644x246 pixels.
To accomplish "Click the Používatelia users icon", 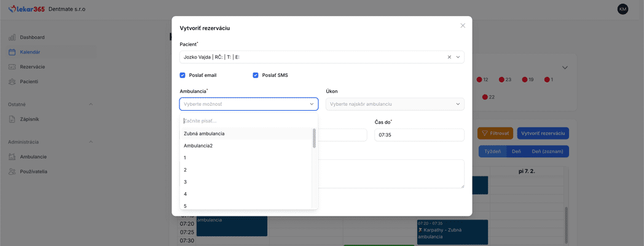I will tap(12, 172).
